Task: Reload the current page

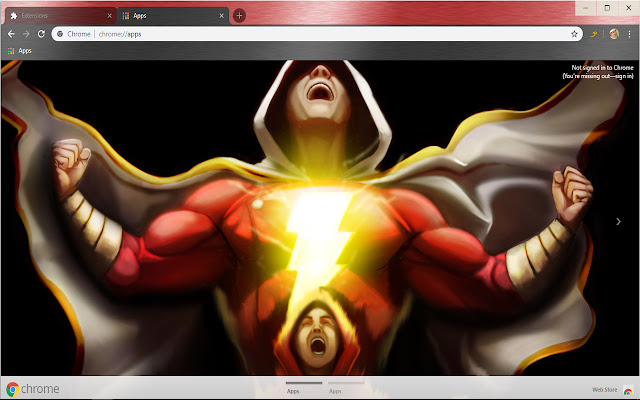Action: click(41, 34)
